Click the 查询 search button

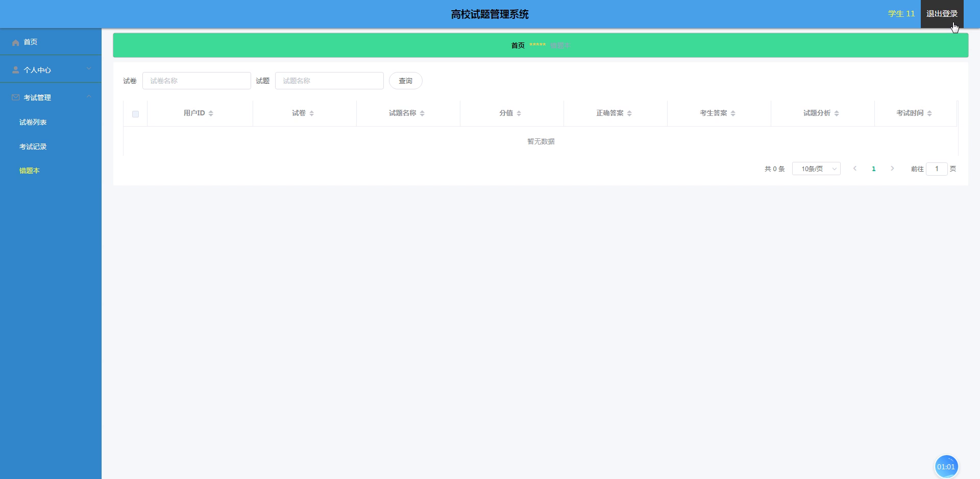[x=405, y=81]
